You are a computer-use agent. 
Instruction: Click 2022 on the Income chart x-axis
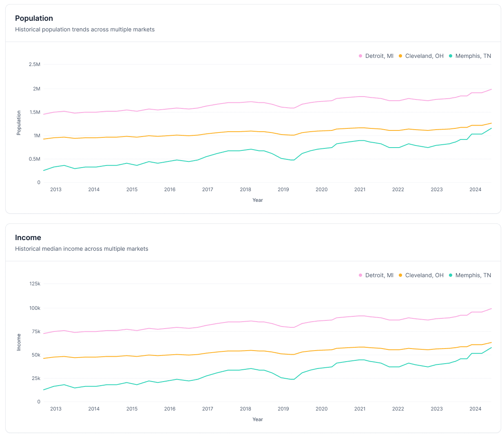coord(398,409)
